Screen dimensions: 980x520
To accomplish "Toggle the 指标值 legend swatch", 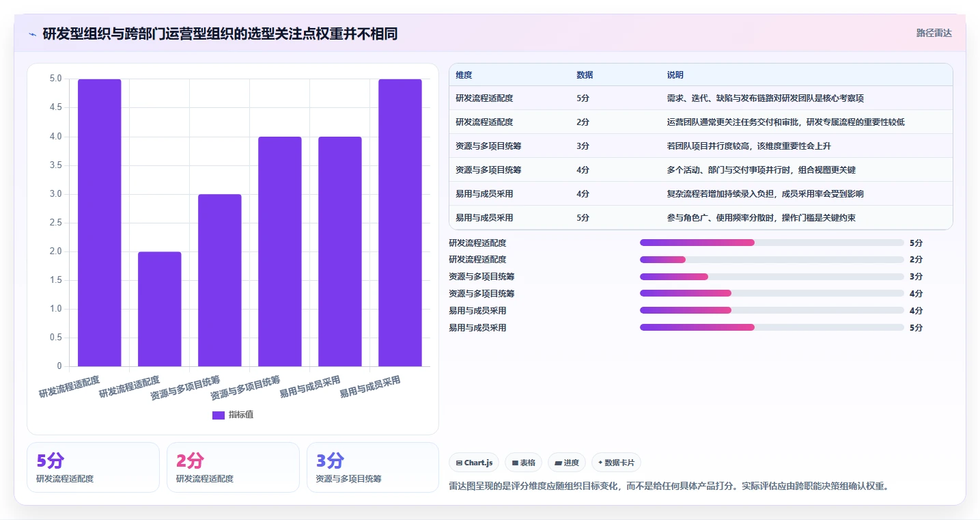I will (219, 415).
